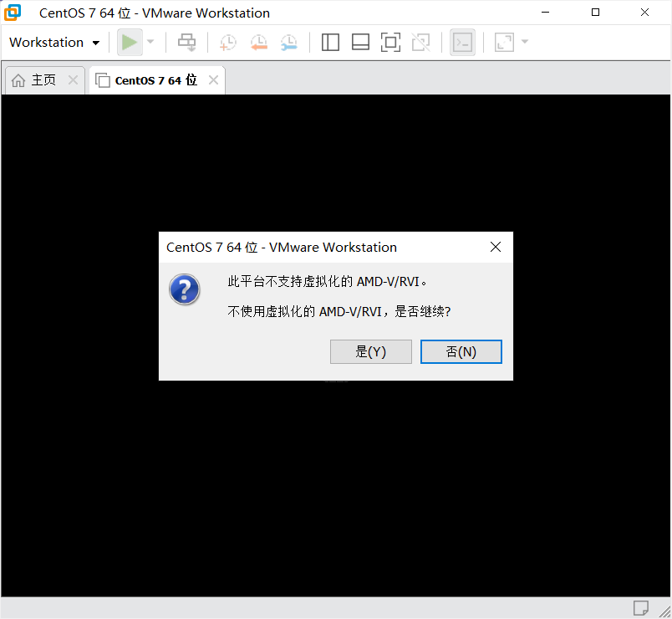This screenshot has width=672, height=619.
Task: Open the stretch mode dropdown arrow
Action: [x=525, y=41]
